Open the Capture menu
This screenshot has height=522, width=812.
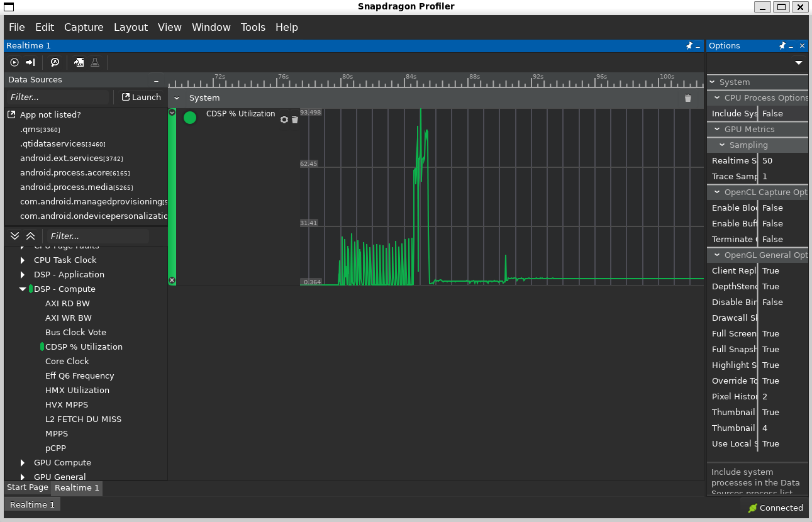tap(84, 27)
